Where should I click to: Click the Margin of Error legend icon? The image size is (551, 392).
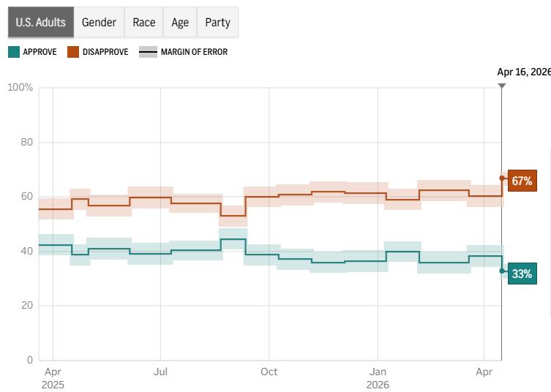tap(148, 52)
